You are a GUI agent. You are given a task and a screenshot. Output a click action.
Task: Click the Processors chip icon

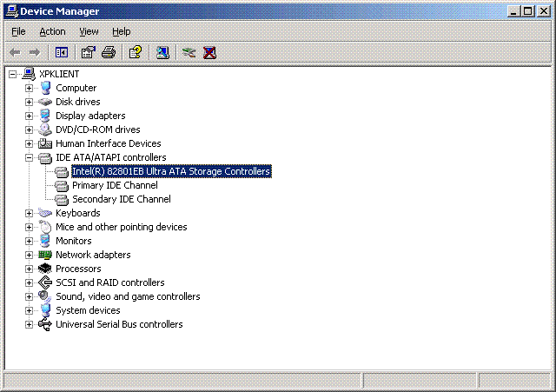(x=45, y=269)
